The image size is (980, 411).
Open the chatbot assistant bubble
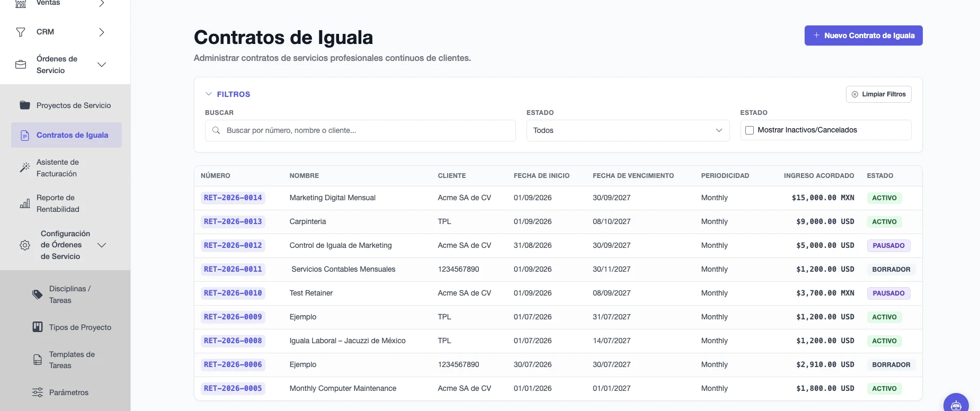[956, 405]
